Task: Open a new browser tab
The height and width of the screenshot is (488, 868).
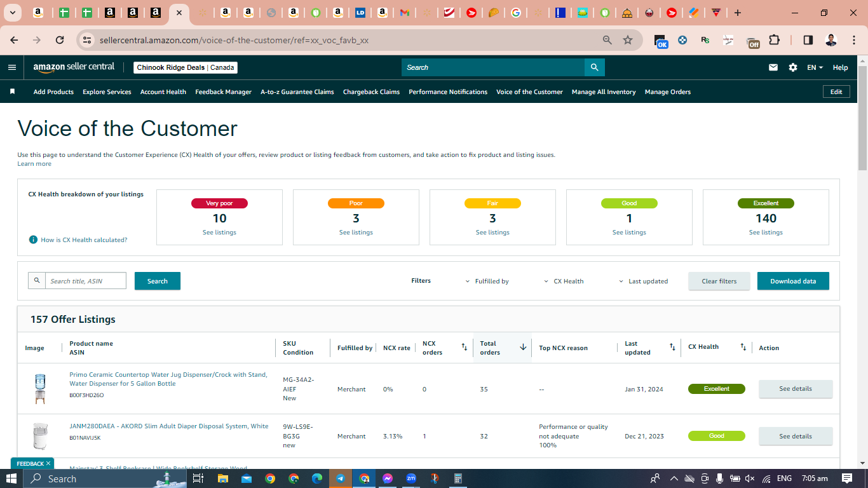Action: pos(737,13)
